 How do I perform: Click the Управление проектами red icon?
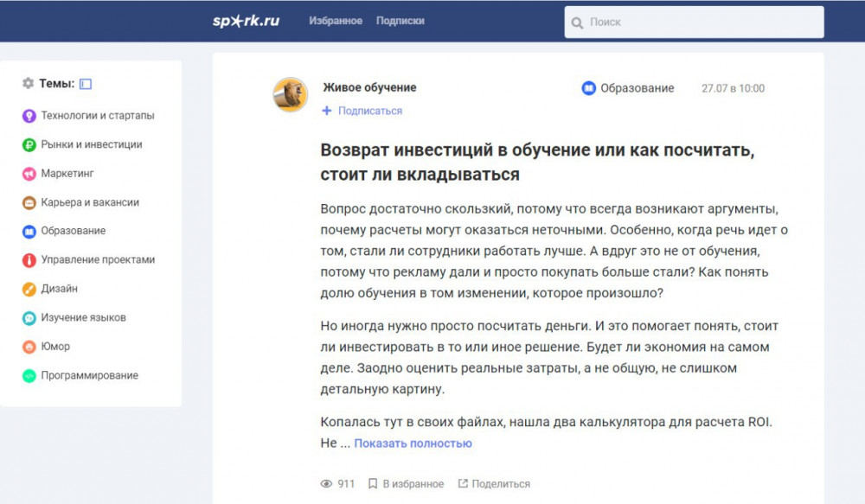[29, 260]
